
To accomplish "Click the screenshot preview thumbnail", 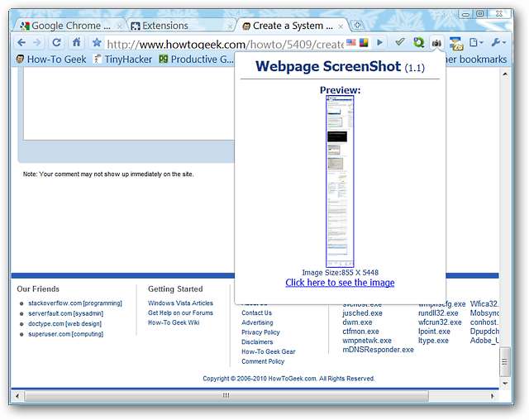I will [x=340, y=182].
